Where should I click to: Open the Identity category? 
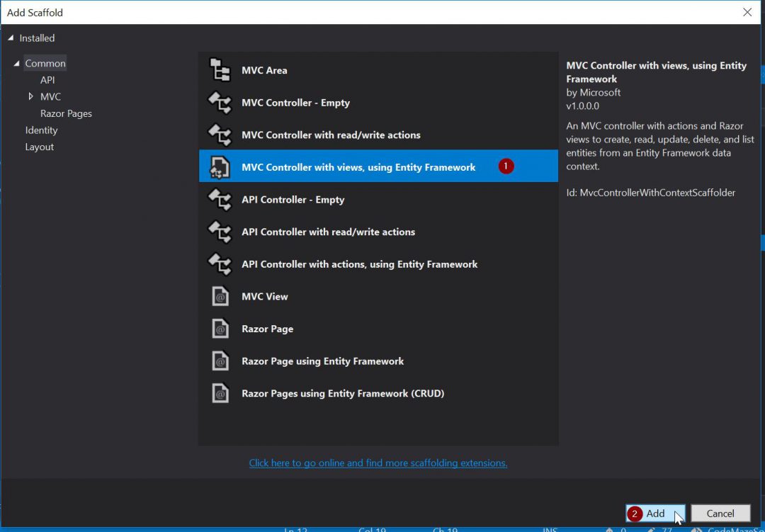tap(41, 130)
